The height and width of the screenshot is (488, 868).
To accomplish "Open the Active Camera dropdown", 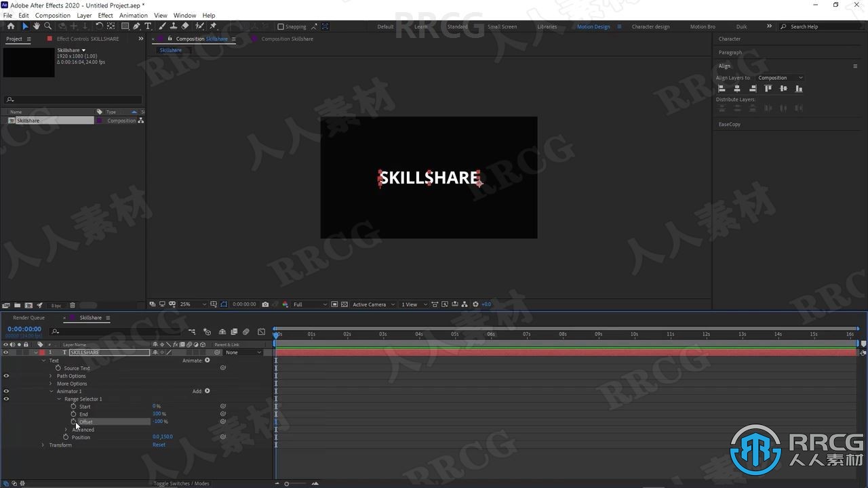I will tap(373, 304).
